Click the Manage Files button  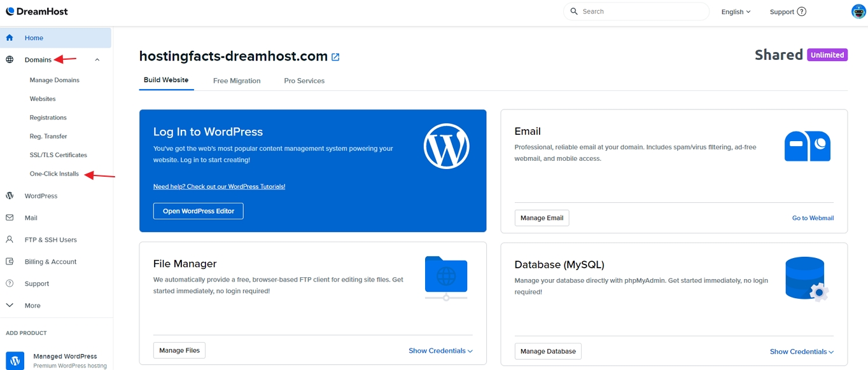[x=179, y=350]
